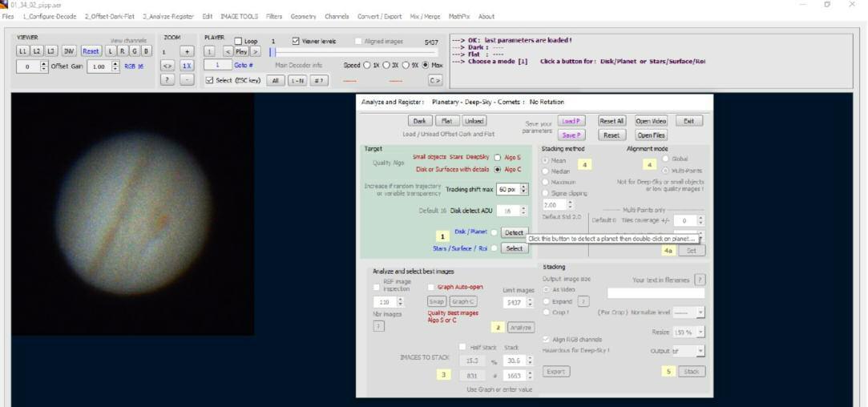Open the 3_Analyze-Register menu
This screenshot has height=407, width=868.
click(x=168, y=17)
